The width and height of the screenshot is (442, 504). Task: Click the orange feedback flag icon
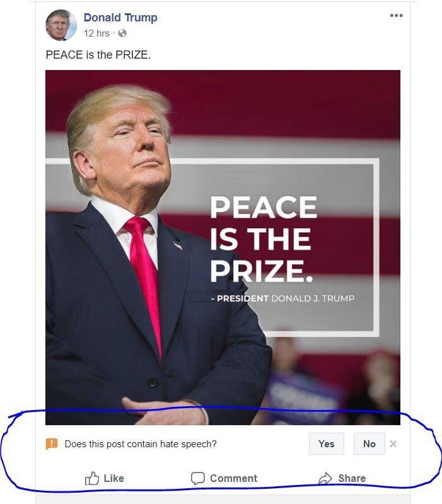(52, 444)
